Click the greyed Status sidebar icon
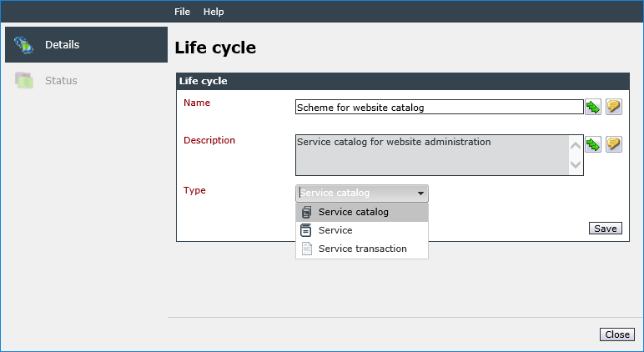 coord(24,80)
